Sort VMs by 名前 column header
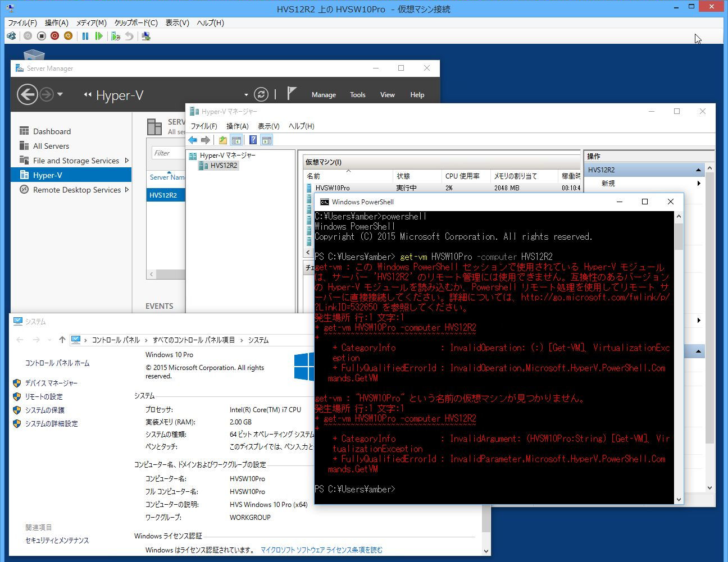Viewport: 728px width, 562px height. (348, 176)
